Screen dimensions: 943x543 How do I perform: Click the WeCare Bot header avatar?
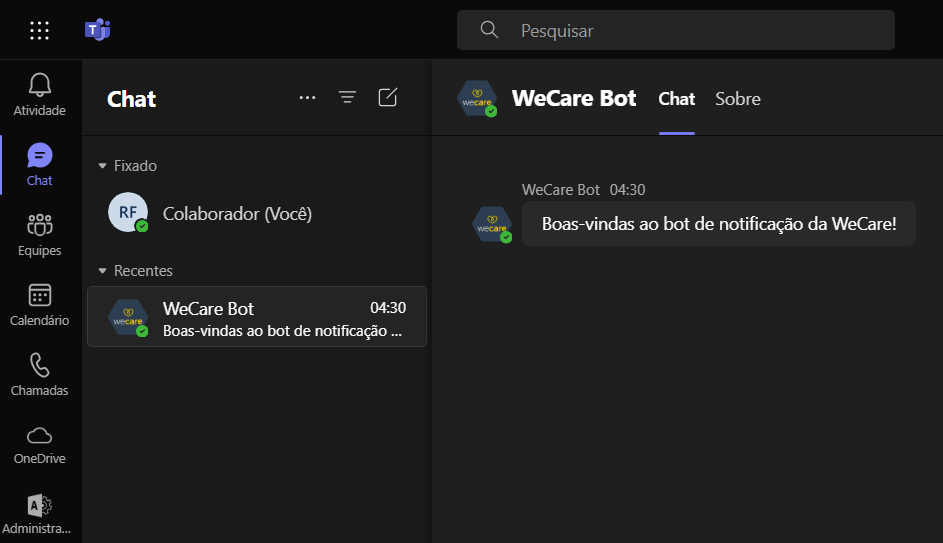tap(477, 99)
